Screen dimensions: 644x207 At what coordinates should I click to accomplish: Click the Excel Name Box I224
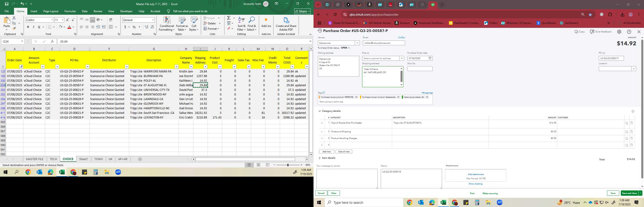pyautogui.click(x=13, y=41)
